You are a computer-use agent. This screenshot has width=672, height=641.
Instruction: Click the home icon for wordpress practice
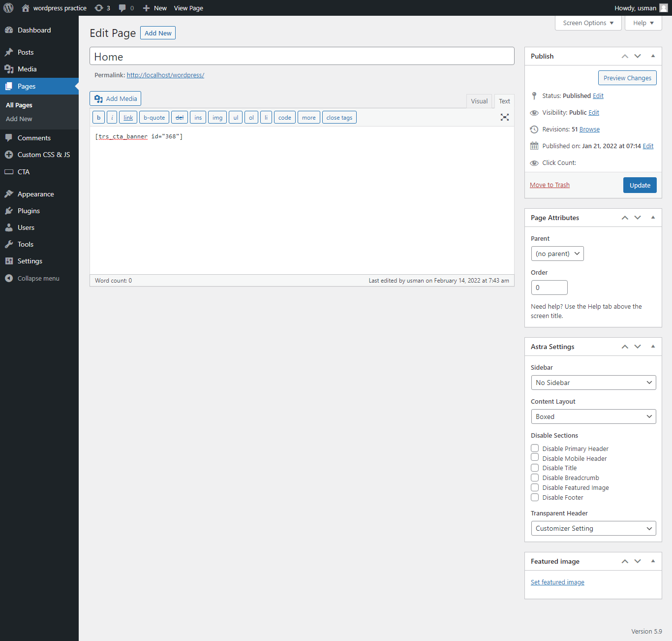coord(26,8)
